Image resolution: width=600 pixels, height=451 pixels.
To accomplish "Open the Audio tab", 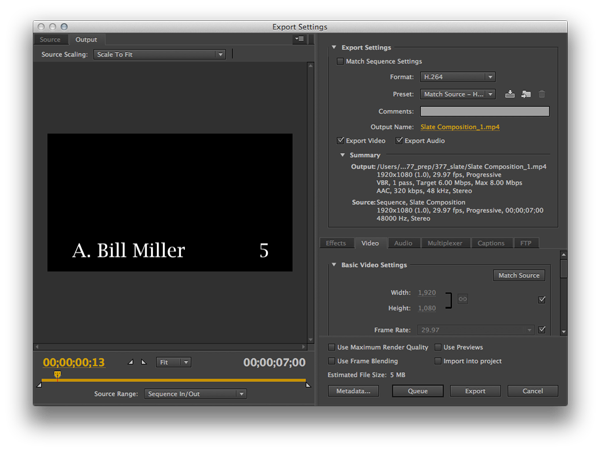I will tap(403, 243).
